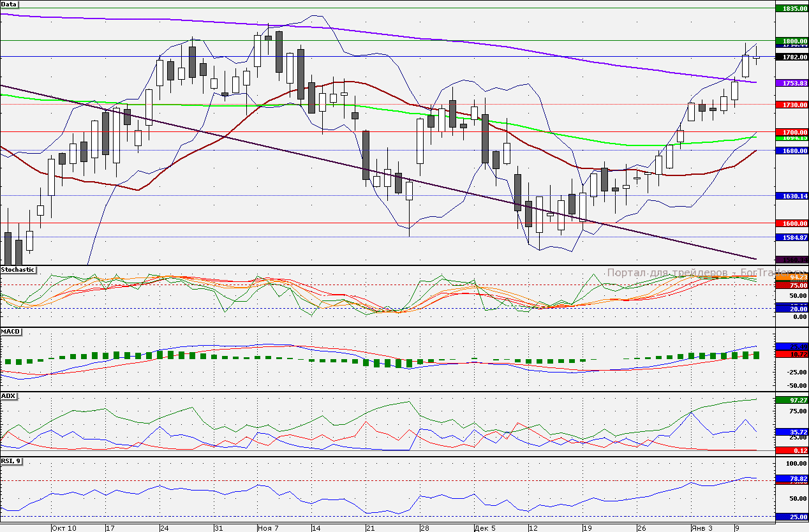Click the 26 date on time axis
The image size is (809, 532).
[641, 528]
